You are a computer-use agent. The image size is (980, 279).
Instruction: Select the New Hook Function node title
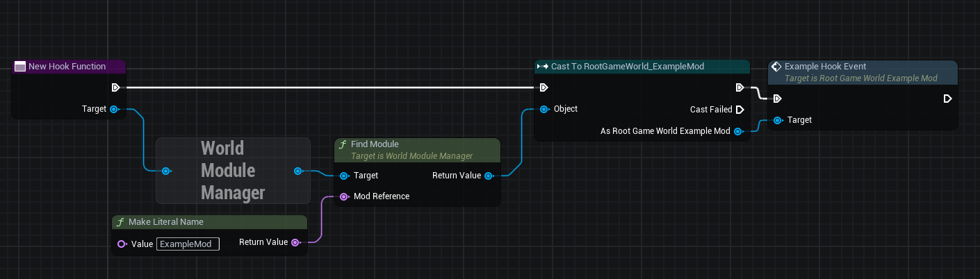point(67,67)
